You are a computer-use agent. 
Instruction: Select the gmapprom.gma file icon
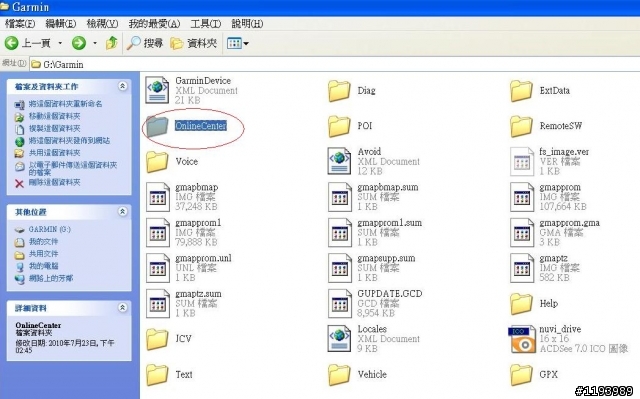tap(522, 233)
